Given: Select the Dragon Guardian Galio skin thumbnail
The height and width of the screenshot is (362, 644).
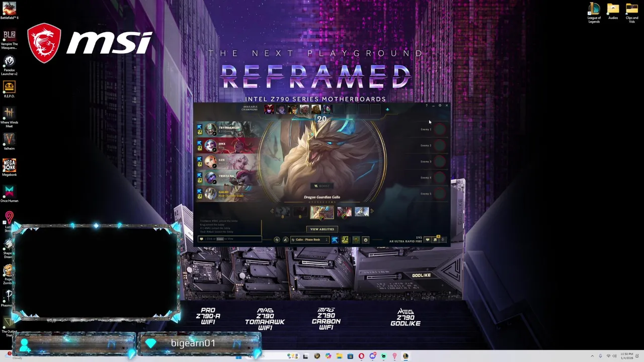Looking at the screenshot, I should coord(322,212).
